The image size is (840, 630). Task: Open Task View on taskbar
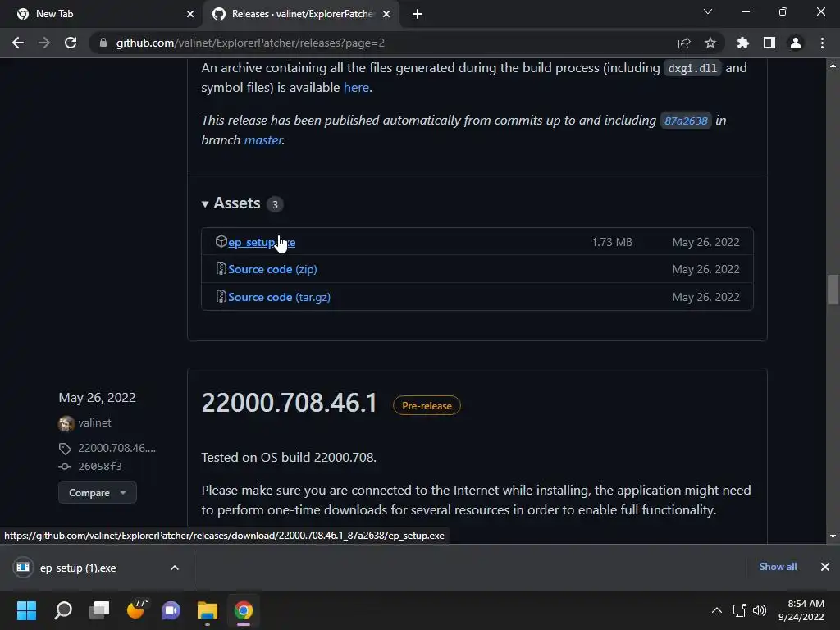click(99, 610)
